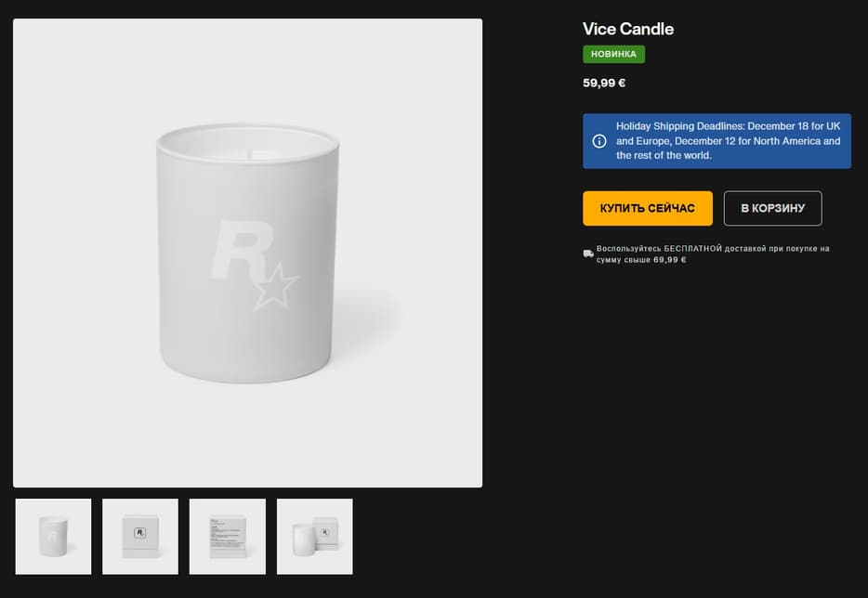Click the 59,99 € price
This screenshot has height=598, width=868.
click(x=604, y=83)
